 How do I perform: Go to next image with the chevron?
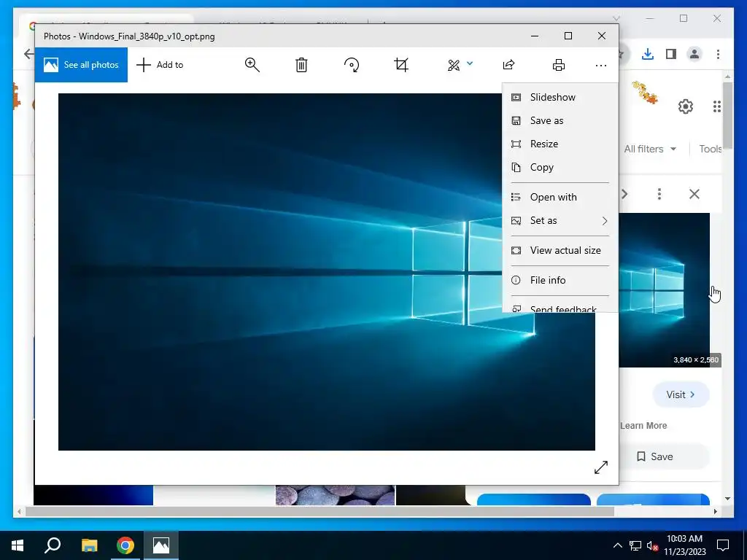(x=624, y=194)
